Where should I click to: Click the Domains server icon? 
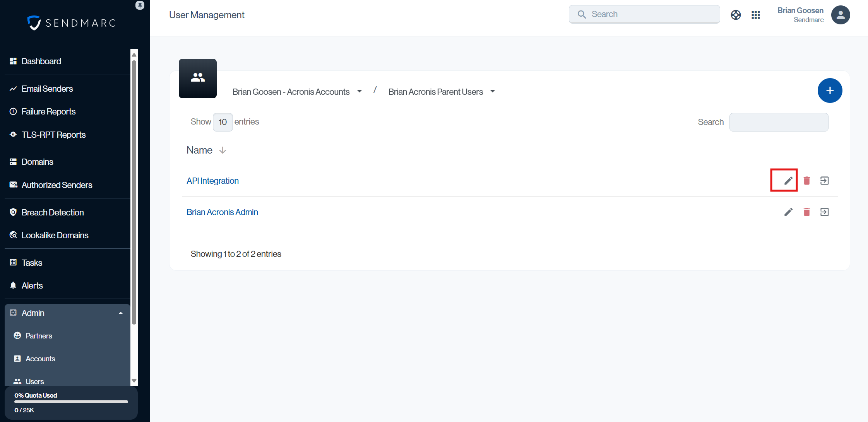click(13, 162)
